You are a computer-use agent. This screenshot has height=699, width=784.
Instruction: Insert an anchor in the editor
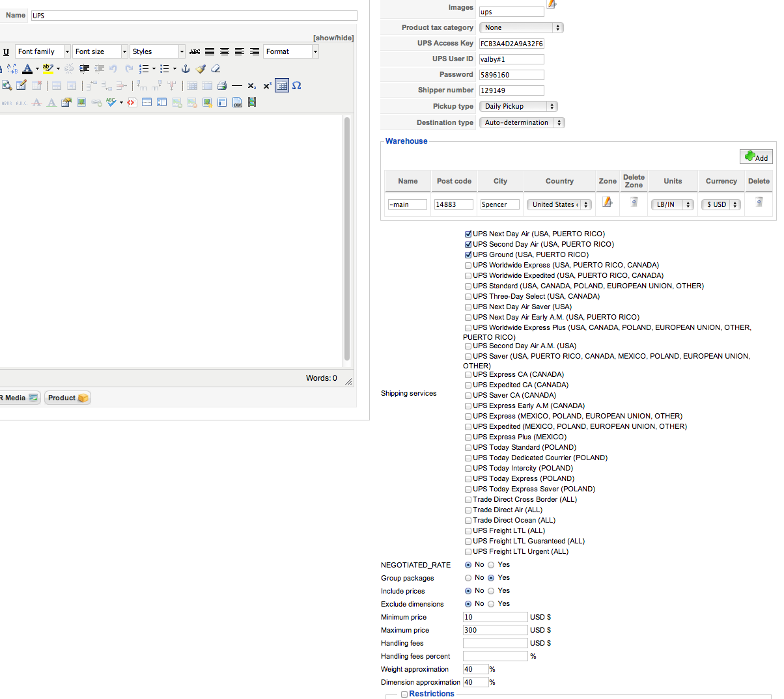186,68
